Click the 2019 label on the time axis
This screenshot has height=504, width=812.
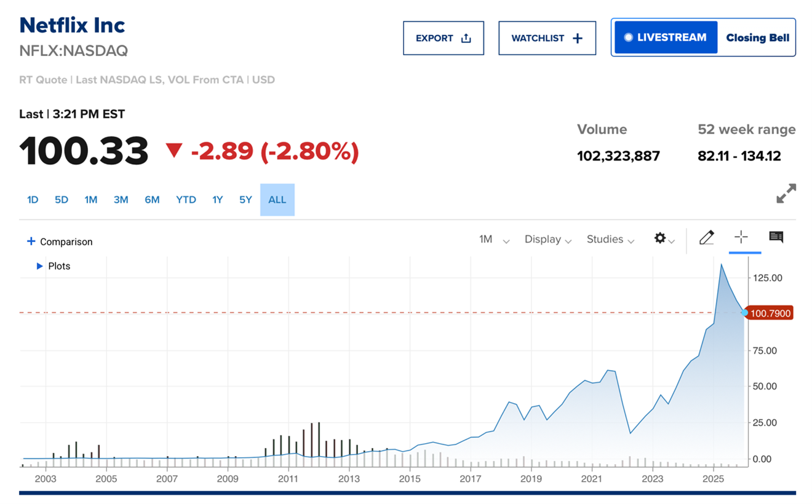click(x=531, y=479)
